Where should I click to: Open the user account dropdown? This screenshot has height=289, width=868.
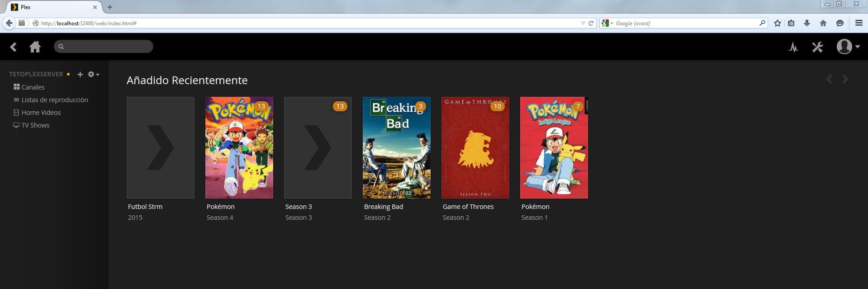pos(848,47)
